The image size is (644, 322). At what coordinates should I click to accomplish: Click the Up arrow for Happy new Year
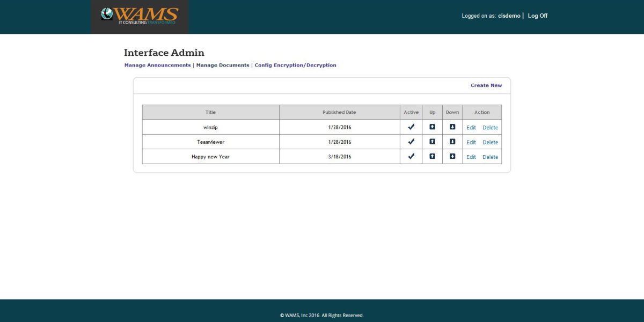pyautogui.click(x=432, y=156)
